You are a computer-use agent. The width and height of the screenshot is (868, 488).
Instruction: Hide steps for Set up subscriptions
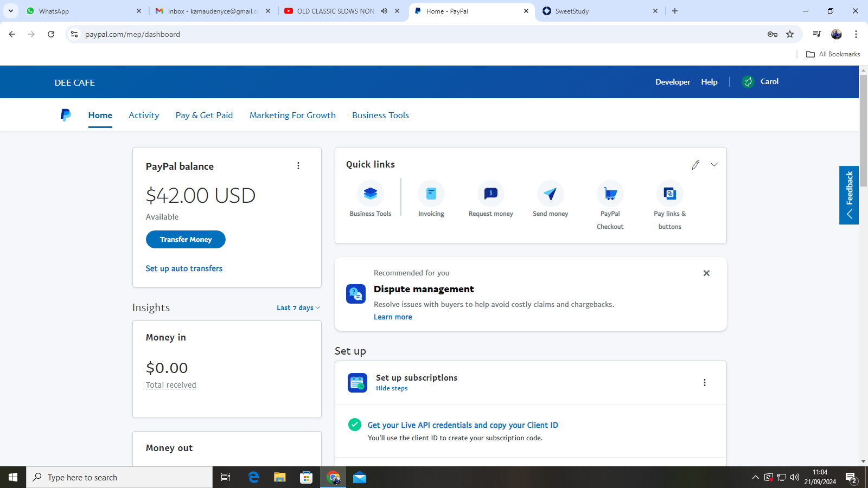[392, 388]
